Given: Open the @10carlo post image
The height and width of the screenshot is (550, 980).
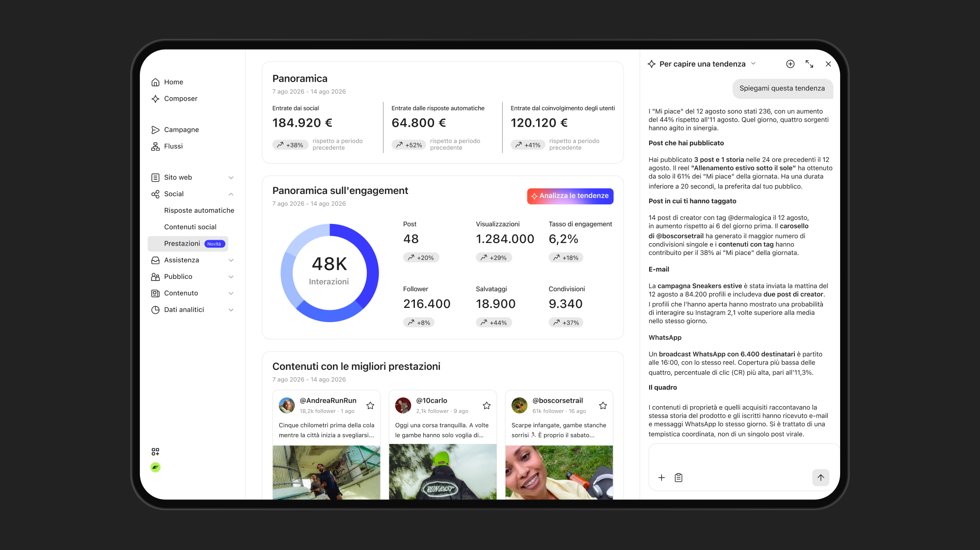Looking at the screenshot, I should click(x=442, y=472).
